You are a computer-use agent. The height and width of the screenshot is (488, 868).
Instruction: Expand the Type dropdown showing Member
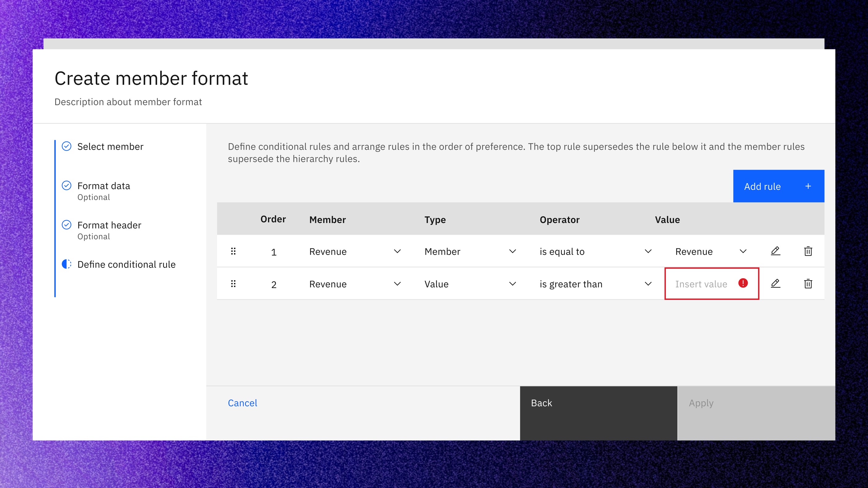tap(470, 251)
